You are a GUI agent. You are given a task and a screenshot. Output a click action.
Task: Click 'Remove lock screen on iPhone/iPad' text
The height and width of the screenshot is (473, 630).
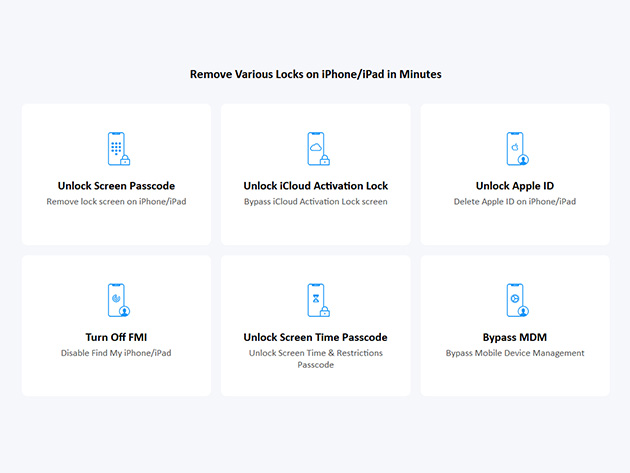point(116,201)
